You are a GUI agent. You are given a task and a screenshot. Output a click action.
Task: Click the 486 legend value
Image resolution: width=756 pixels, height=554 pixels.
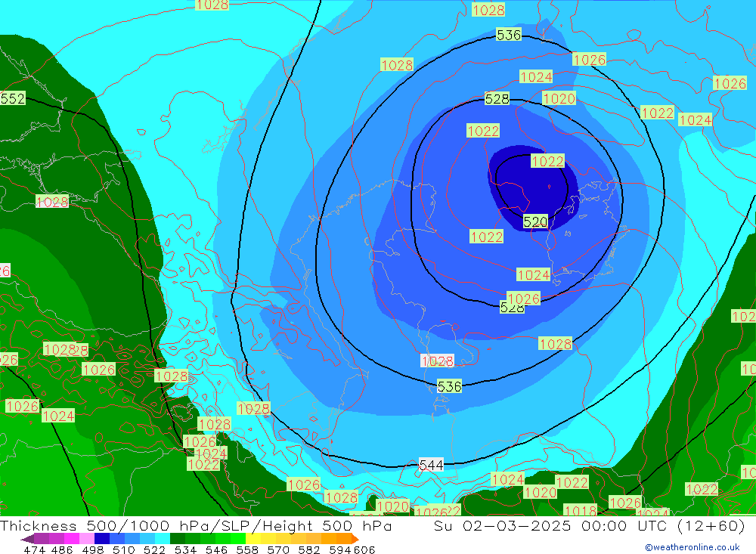tap(62, 549)
